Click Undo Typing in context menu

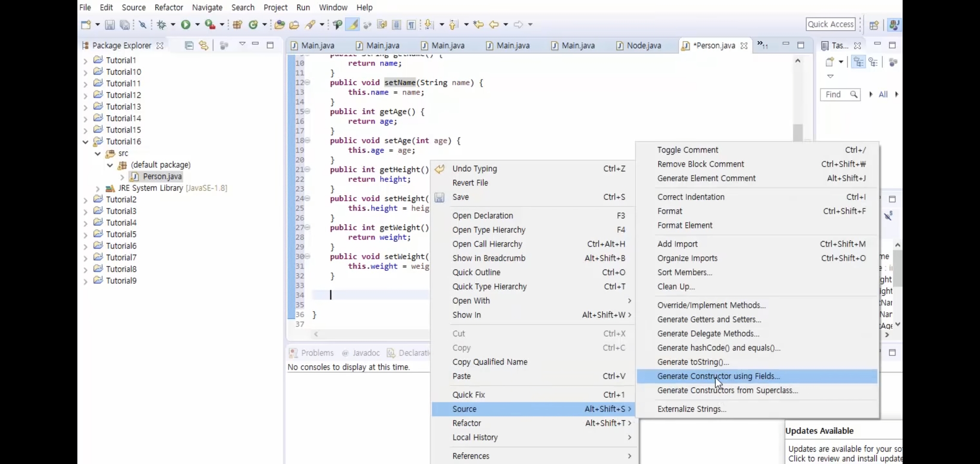[x=533, y=168]
